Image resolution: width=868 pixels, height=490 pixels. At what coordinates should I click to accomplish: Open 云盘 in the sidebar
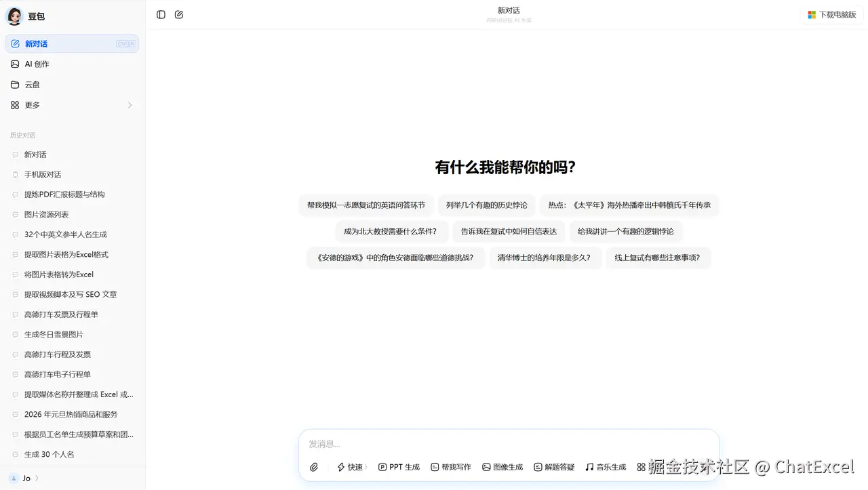point(72,85)
